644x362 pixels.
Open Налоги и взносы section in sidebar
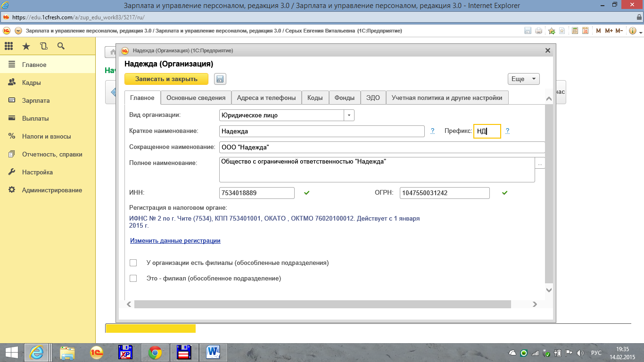(x=48, y=136)
